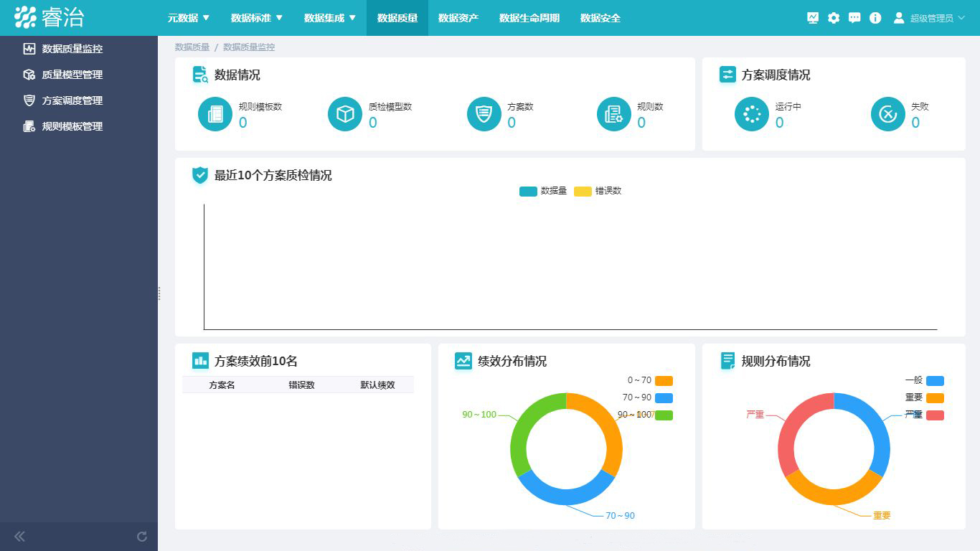Switch to the 数据资产 tab
The height and width of the screenshot is (551, 980).
tap(458, 18)
